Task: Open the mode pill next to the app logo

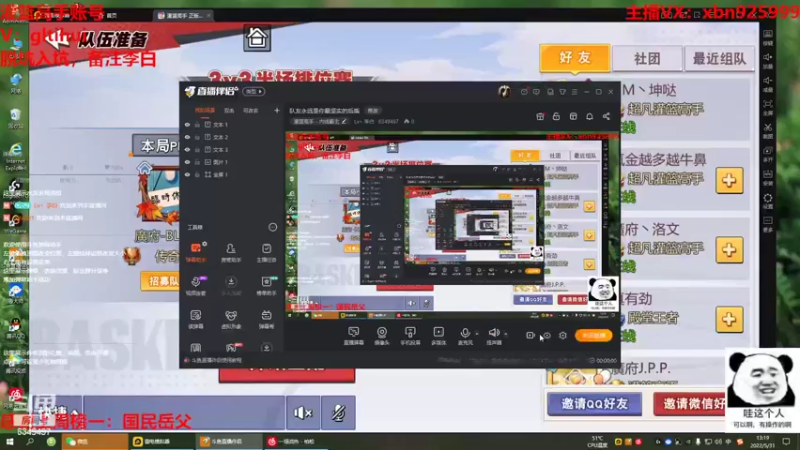Action: point(254,91)
